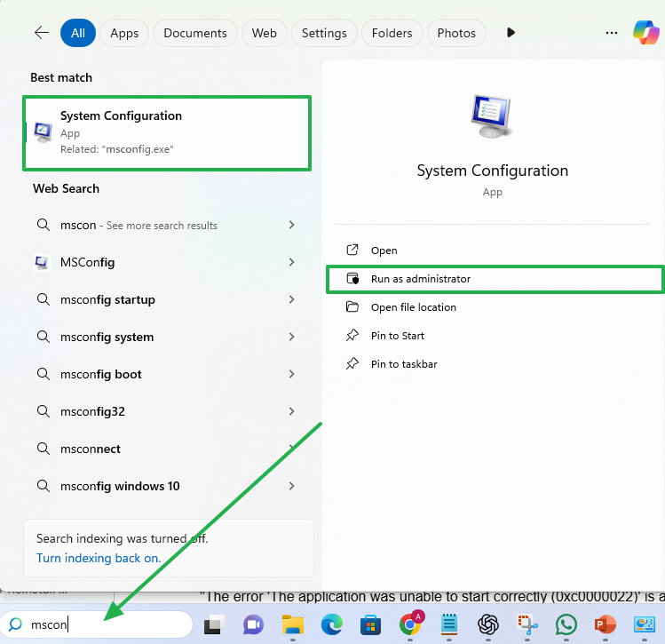Expand the 'msconfig startup' suggestion chevron
This screenshot has height=644, width=665.
click(291, 299)
